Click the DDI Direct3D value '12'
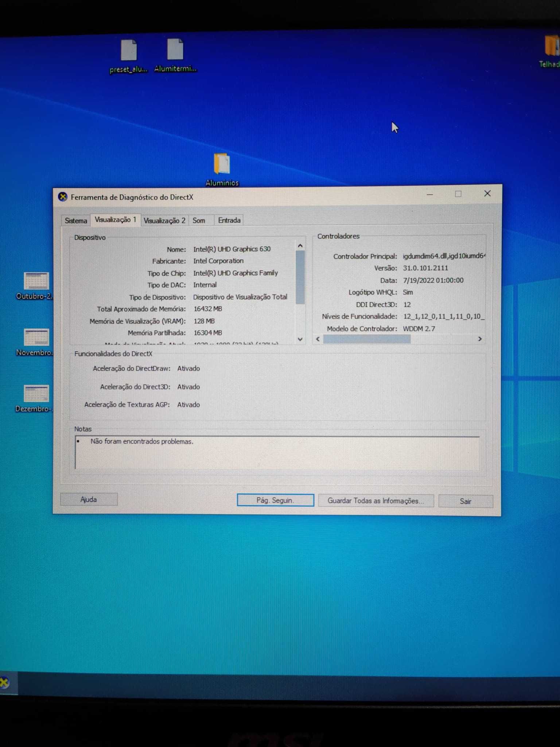The image size is (560, 747). point(407,305)
